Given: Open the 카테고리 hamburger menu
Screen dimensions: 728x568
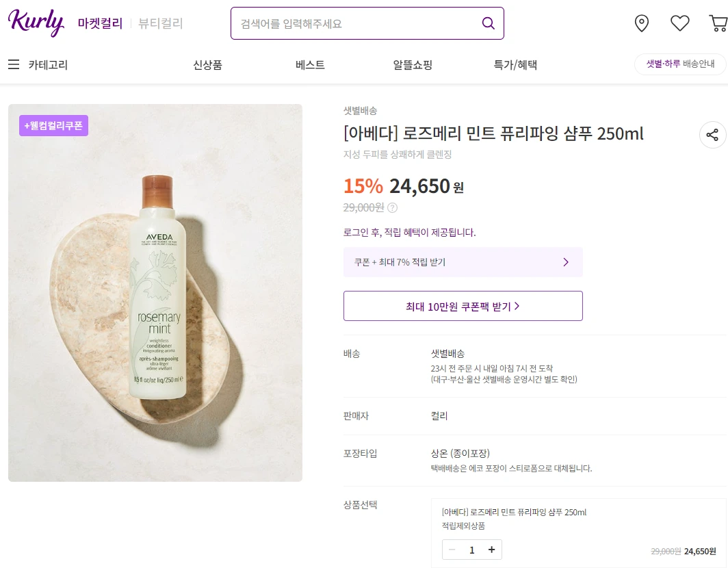Looking at the screenshot, I should tap(14, 64).
